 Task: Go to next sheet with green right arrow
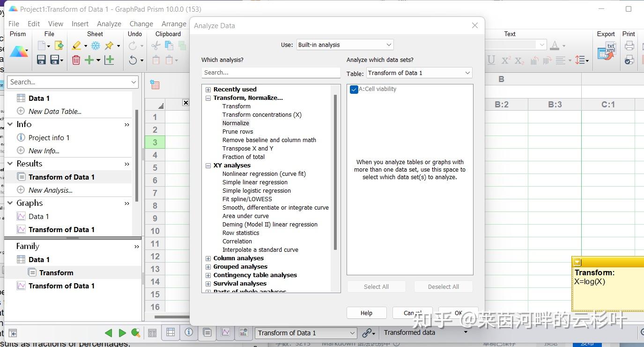coord(122,333)
